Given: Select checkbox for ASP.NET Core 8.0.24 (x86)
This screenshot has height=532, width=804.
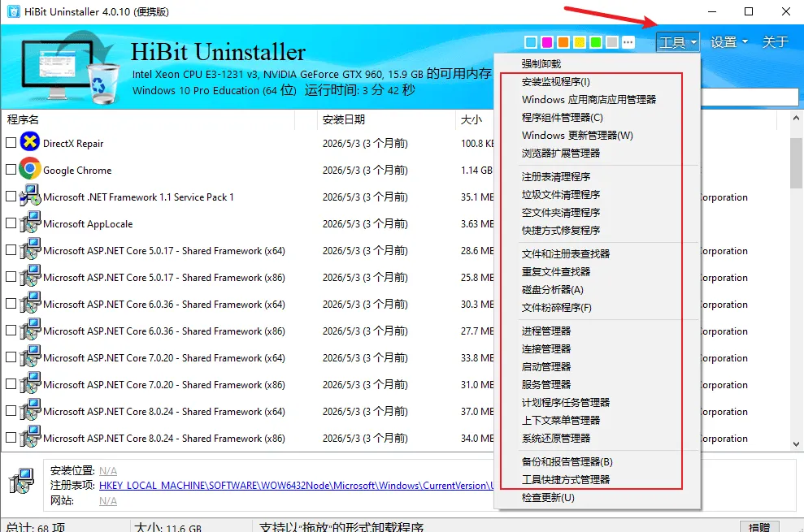Looking at the screenshot, I should pyautogui.click(x=11, y=438).
